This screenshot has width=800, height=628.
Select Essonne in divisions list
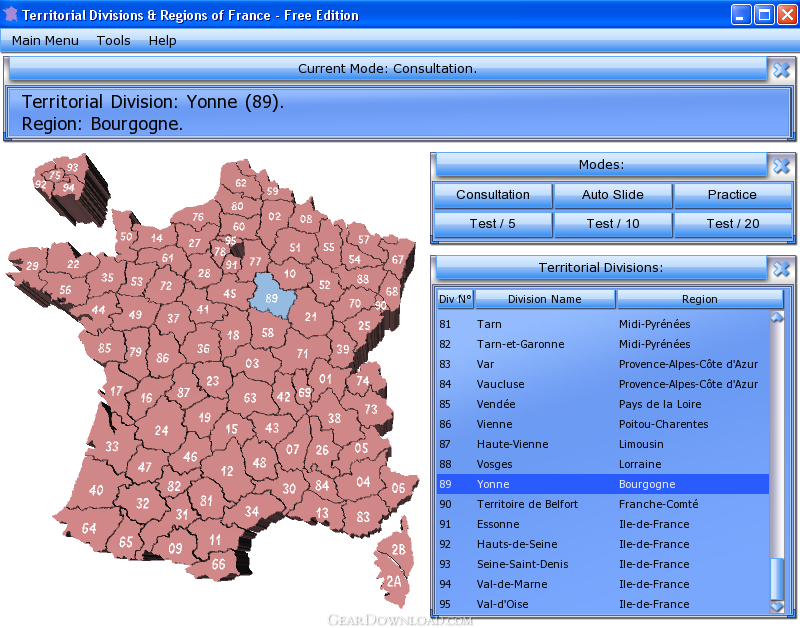603,524
